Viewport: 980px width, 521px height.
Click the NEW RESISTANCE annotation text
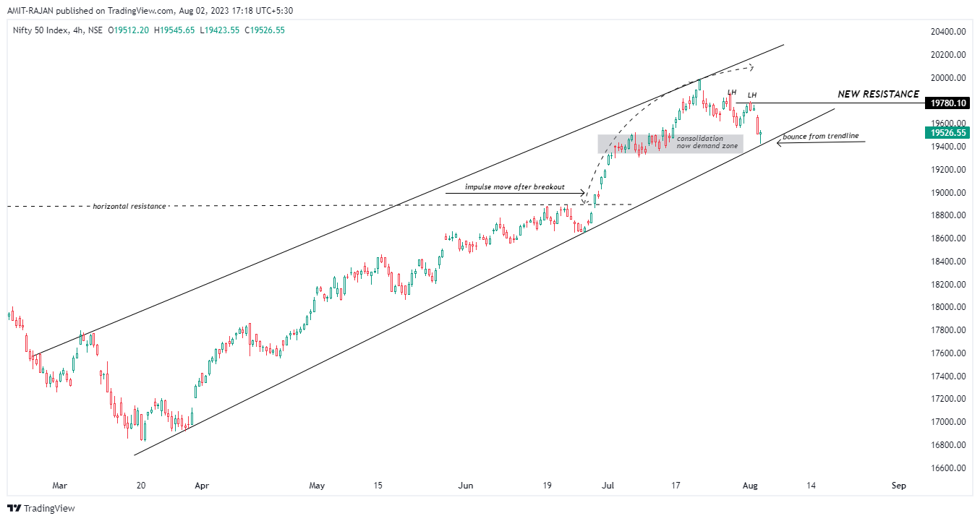pyautogui.click(x=878, y=95)
